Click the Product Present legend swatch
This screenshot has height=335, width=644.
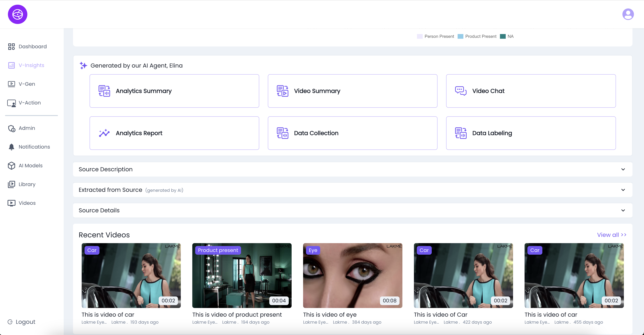point(460,36)
